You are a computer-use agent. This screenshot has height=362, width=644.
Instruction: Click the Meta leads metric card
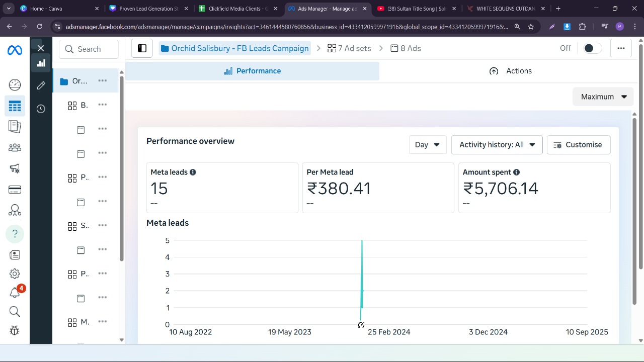coord(222,188)
